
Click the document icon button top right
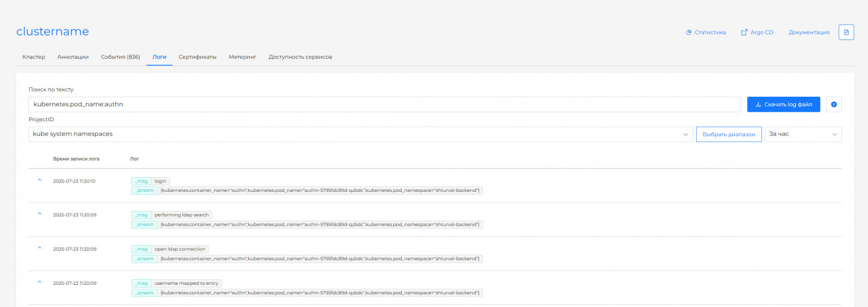pyautogui.click(x=846, y=32)
